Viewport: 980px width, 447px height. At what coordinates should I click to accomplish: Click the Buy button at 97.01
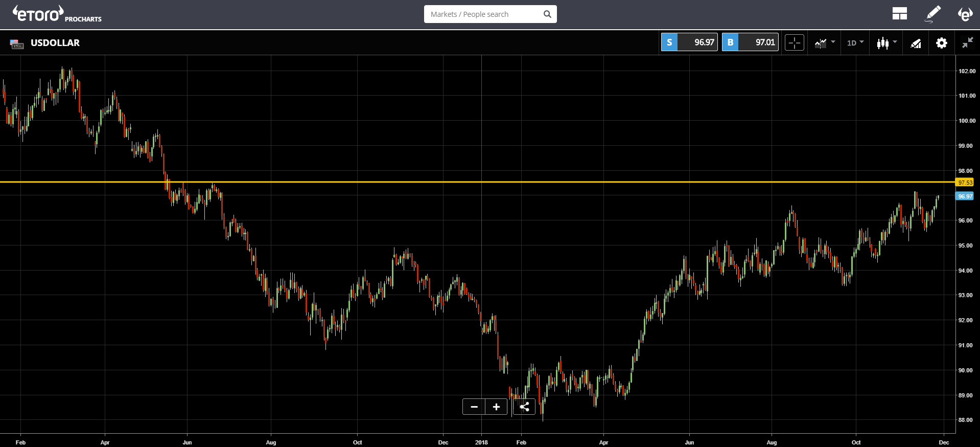tap(750, 42)
